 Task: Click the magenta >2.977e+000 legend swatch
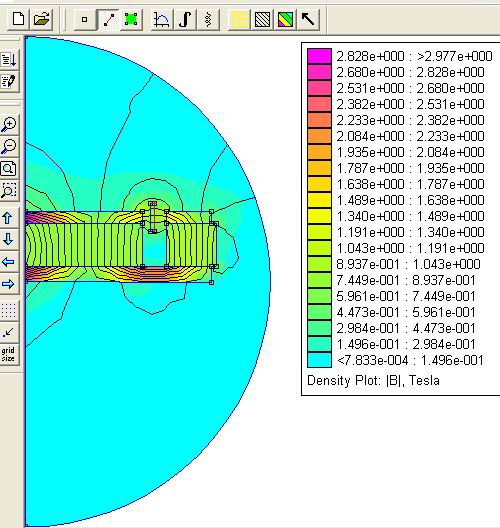pyautogui.click(x=319, y=56)
